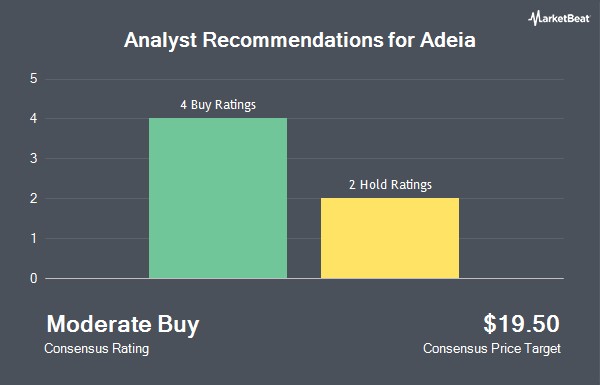This screenshot has width=600, height=385.
Task: Click the green Buy Ratings bar
Action: point(218,198)
